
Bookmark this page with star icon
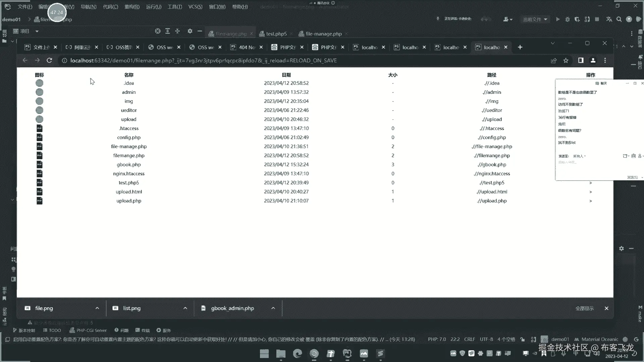(566, 60)
